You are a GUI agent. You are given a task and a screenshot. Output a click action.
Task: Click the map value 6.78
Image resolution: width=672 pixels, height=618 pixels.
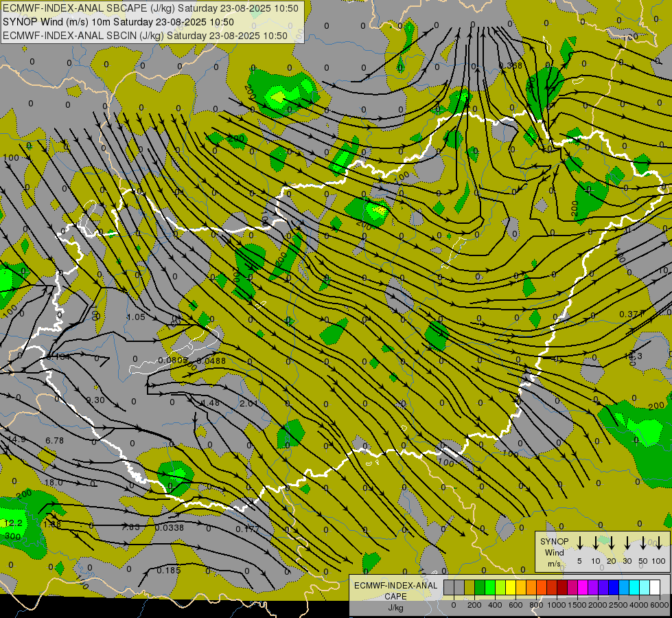pyautogui.click(x=54, y=440)
